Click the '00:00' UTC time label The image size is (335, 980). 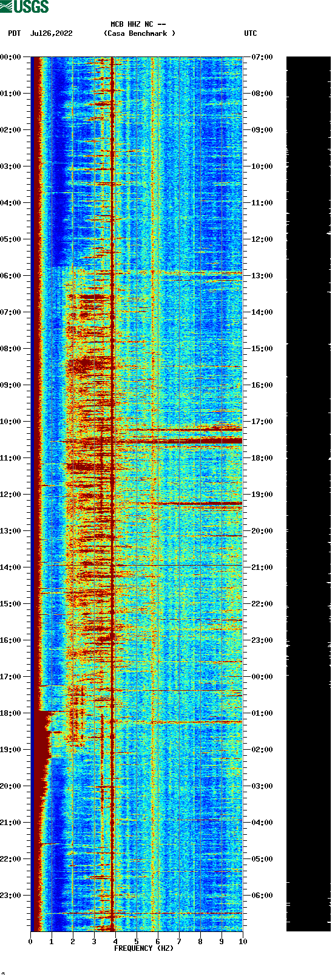pyautogui.click(x=262, y=677)
